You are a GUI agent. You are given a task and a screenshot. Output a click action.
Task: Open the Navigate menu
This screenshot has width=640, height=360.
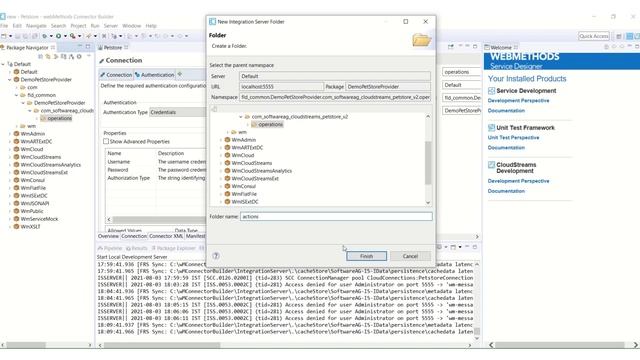tap(36, 26)
